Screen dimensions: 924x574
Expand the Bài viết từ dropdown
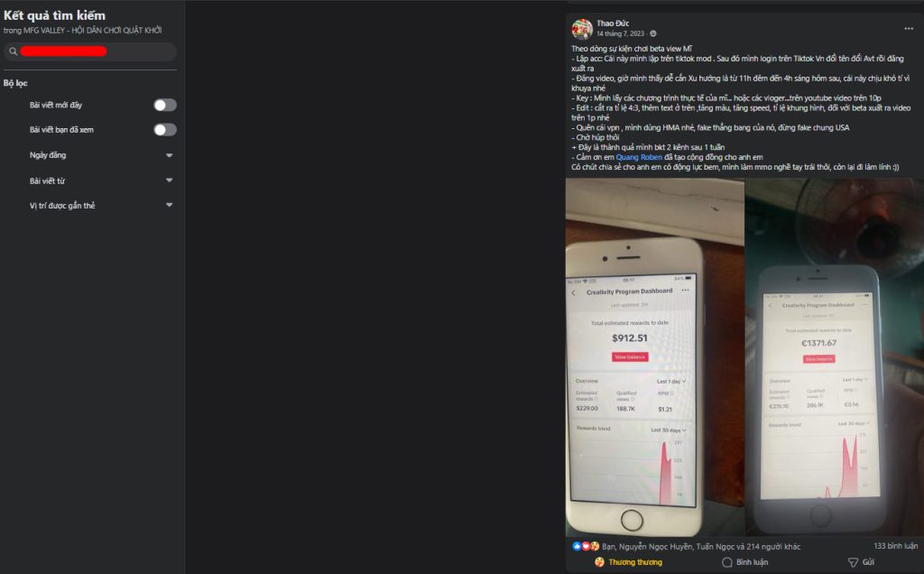point(169,181)
